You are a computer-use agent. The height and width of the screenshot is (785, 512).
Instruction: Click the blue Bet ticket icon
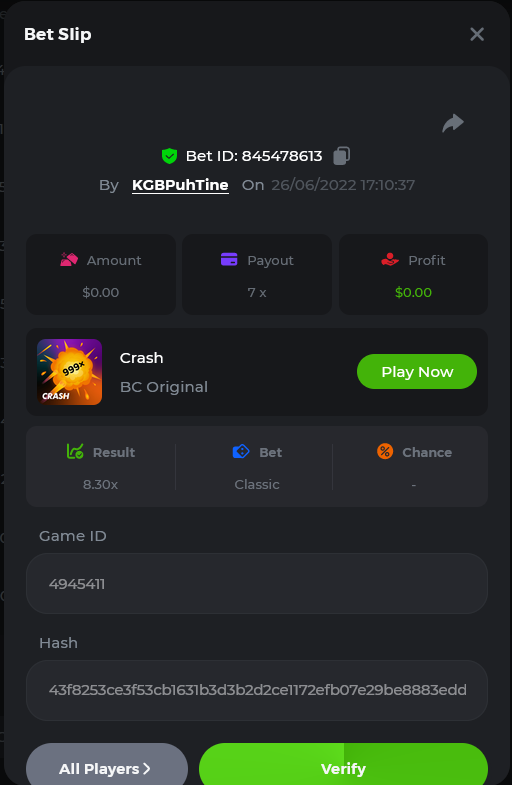tap(241, 452)
